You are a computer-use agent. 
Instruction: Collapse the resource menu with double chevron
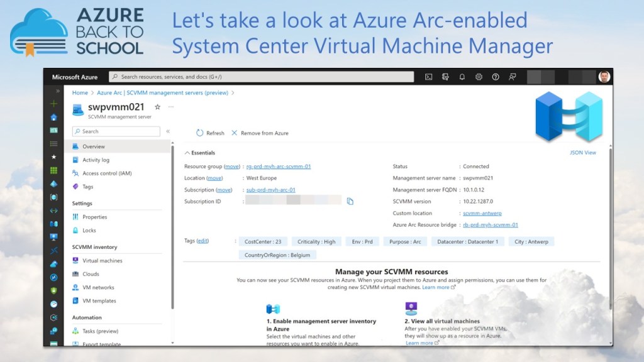tap(168, 131)
